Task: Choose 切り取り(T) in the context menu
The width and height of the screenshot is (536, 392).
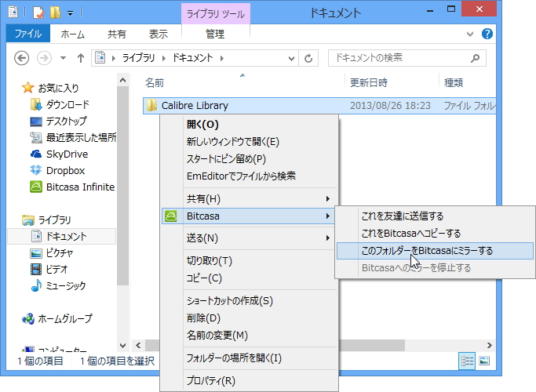Action: [x=250, y=261]
